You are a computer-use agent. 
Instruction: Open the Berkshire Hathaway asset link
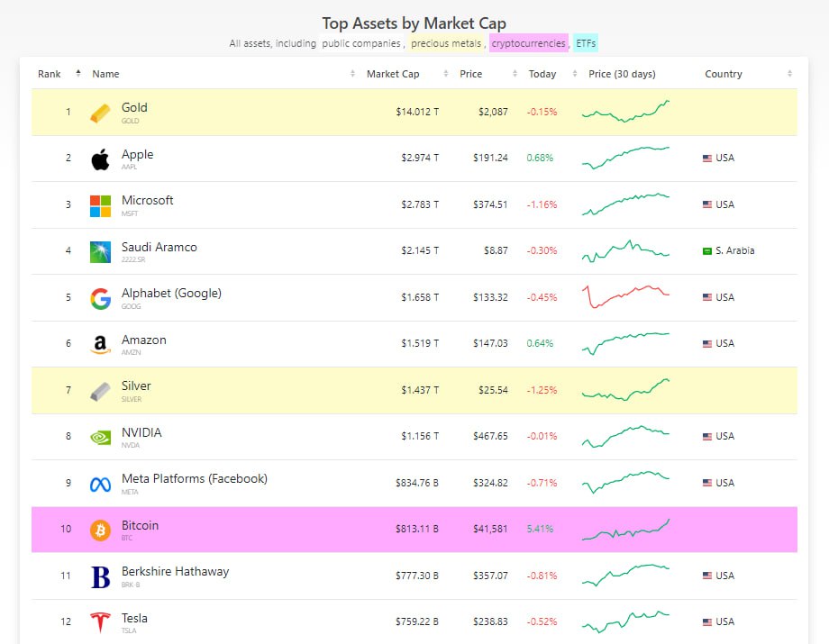176,571
